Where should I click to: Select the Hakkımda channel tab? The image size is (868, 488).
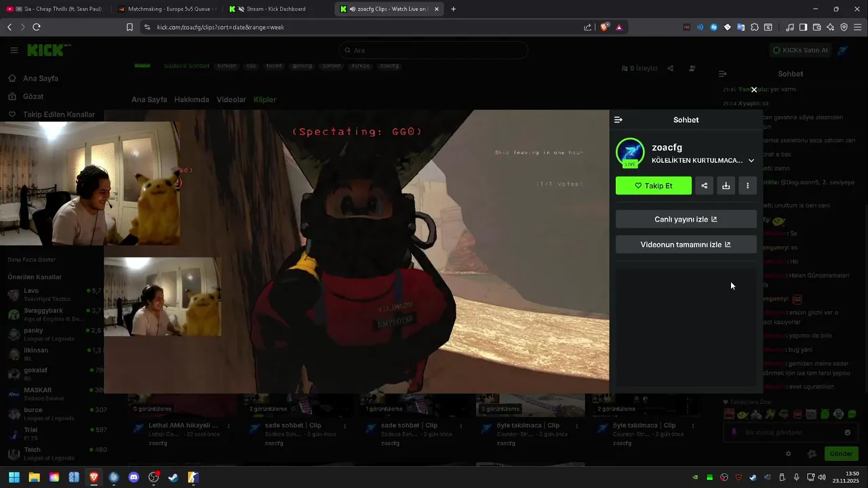pyautogui.click(x=191, y=100)
